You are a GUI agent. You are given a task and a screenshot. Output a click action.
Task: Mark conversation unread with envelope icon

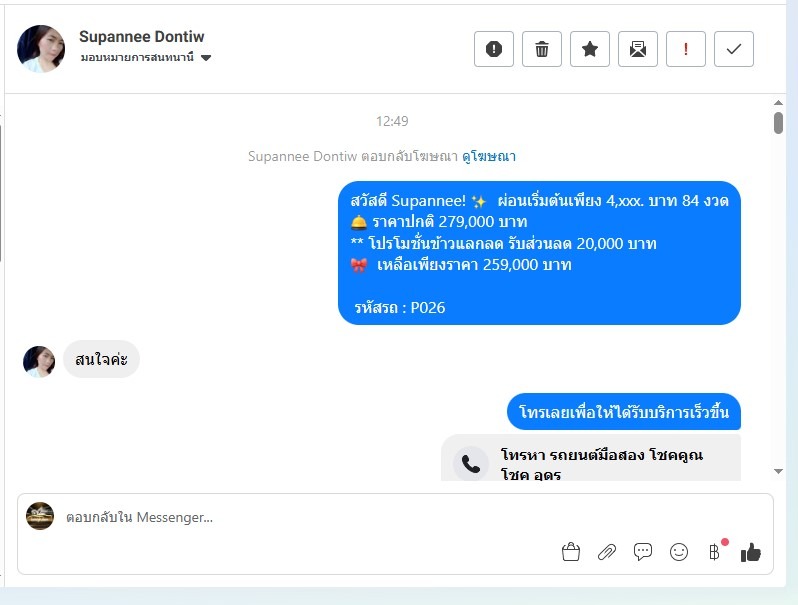coord(638,49)
